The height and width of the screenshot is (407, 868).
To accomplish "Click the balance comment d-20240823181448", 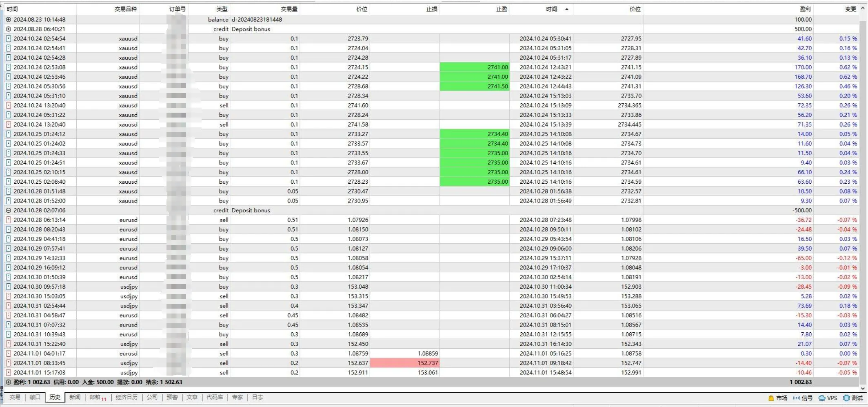I will coord(257,20).
